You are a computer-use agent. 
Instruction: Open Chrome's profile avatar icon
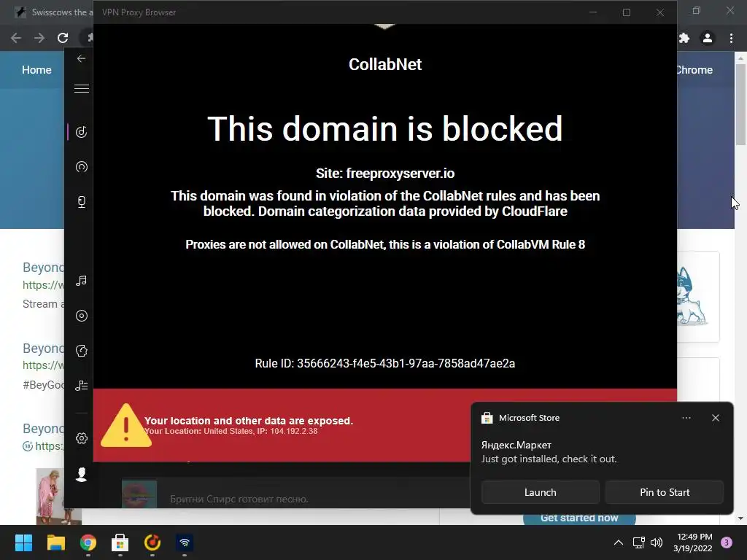tap(708, 38)
